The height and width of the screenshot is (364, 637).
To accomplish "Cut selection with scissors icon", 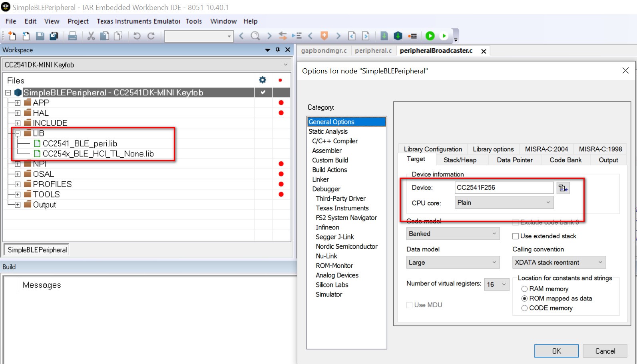I will (x=91, y=36).
